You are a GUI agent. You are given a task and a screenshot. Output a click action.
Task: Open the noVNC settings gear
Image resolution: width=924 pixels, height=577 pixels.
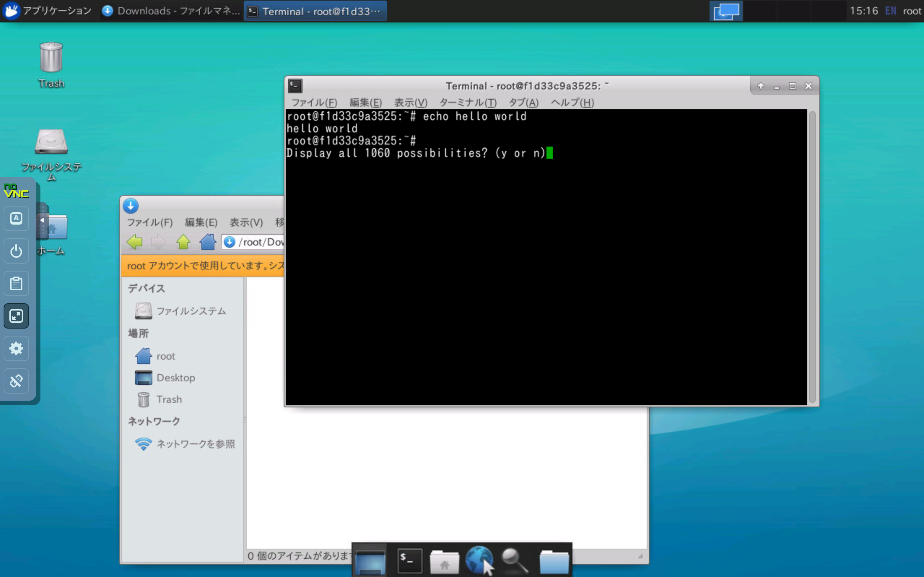[x=16, y=348]
